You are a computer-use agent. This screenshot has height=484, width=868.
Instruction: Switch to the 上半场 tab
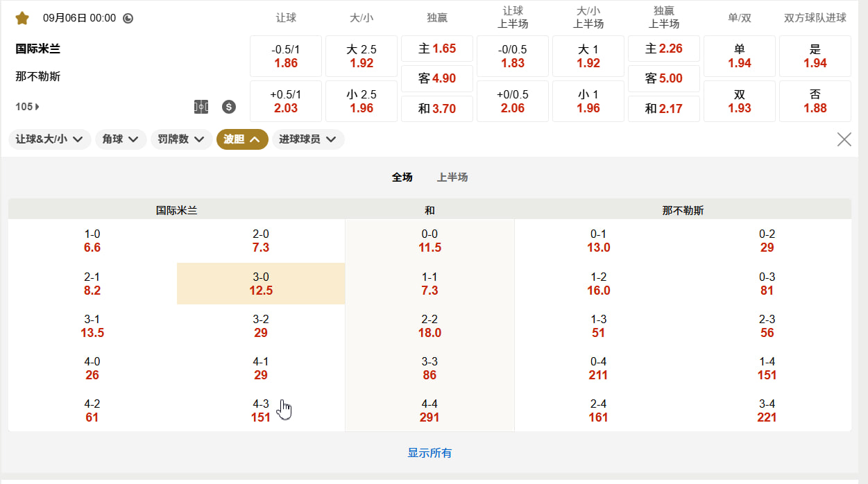click(x=452, y=177)
